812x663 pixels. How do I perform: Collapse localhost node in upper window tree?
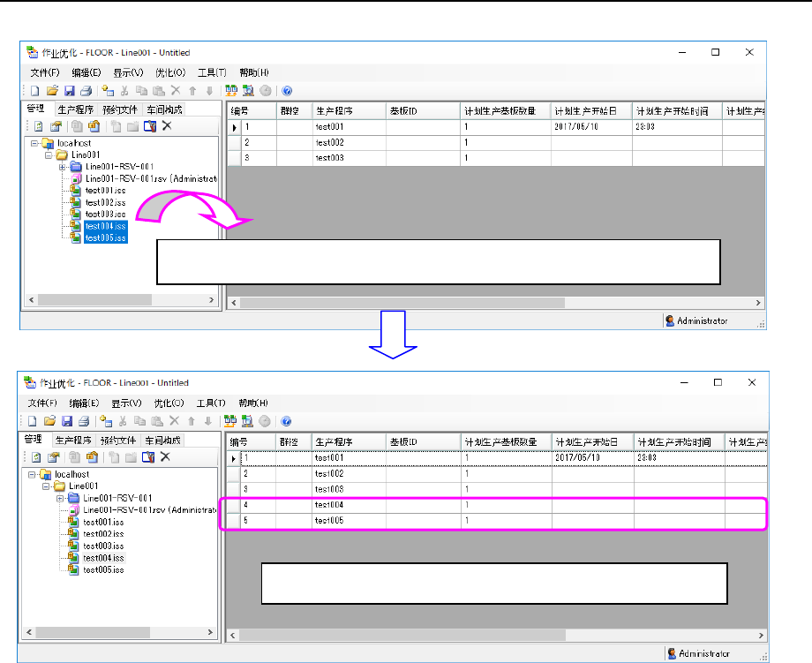coord(34,143)
